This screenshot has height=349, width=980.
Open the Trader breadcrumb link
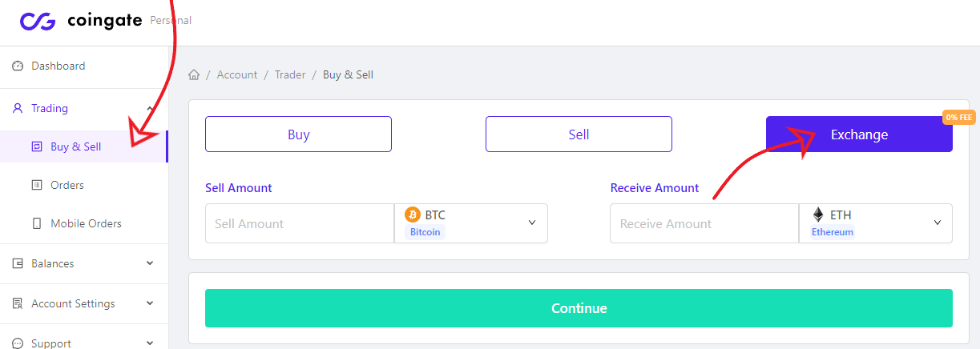coord(290,74)
